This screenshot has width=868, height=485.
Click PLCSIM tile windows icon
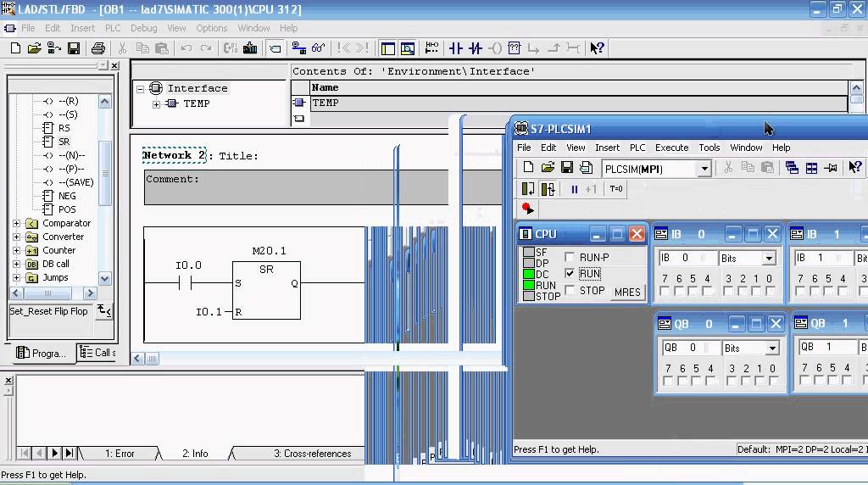click(x=811, y=168)
